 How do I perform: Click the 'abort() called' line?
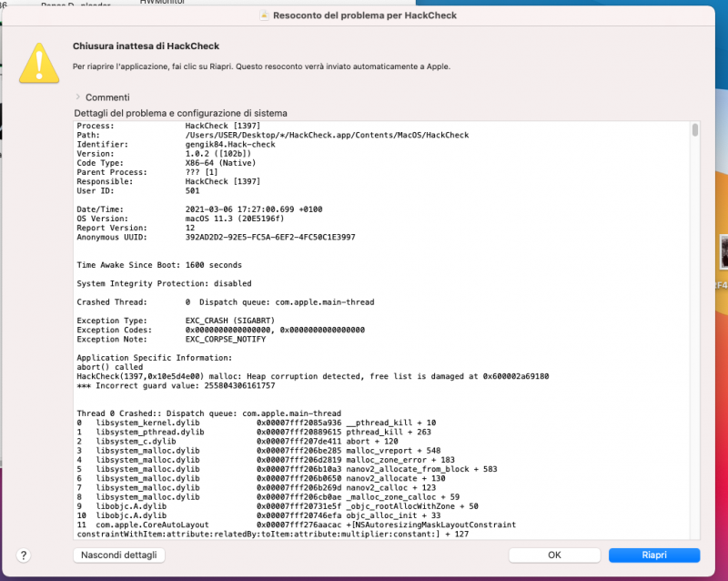coord(110,367)
